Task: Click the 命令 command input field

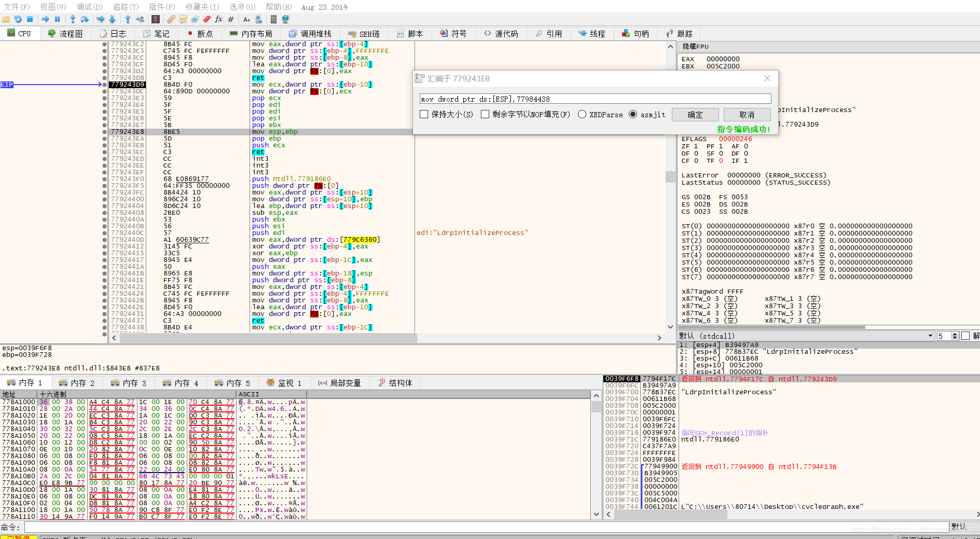Action: pyautogui.click(x=487, y=527)
